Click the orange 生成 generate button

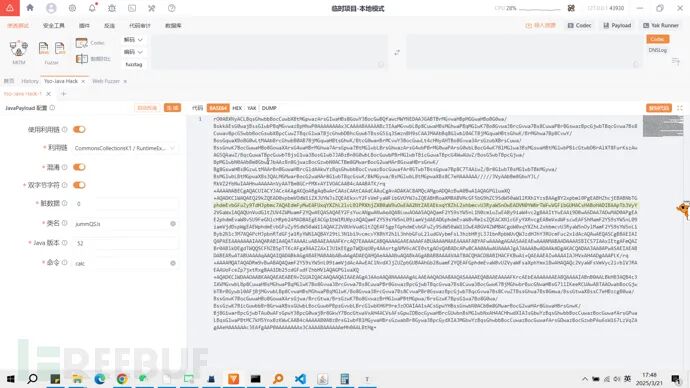point(172,108)
